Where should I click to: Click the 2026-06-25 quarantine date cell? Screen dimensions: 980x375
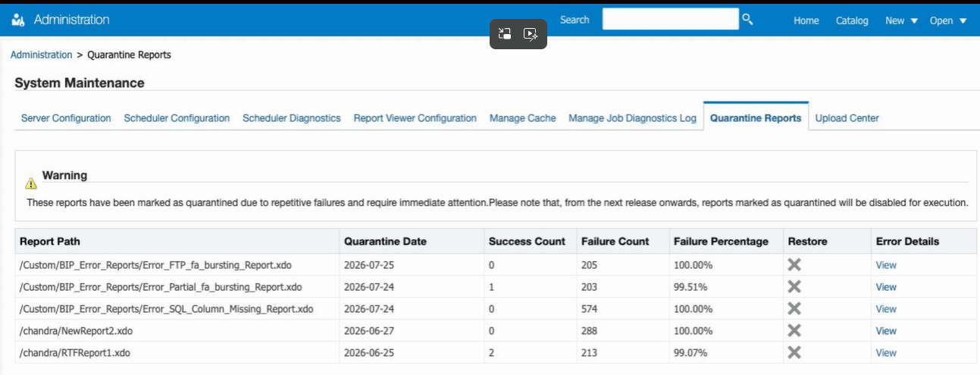[x=412, y=353]
